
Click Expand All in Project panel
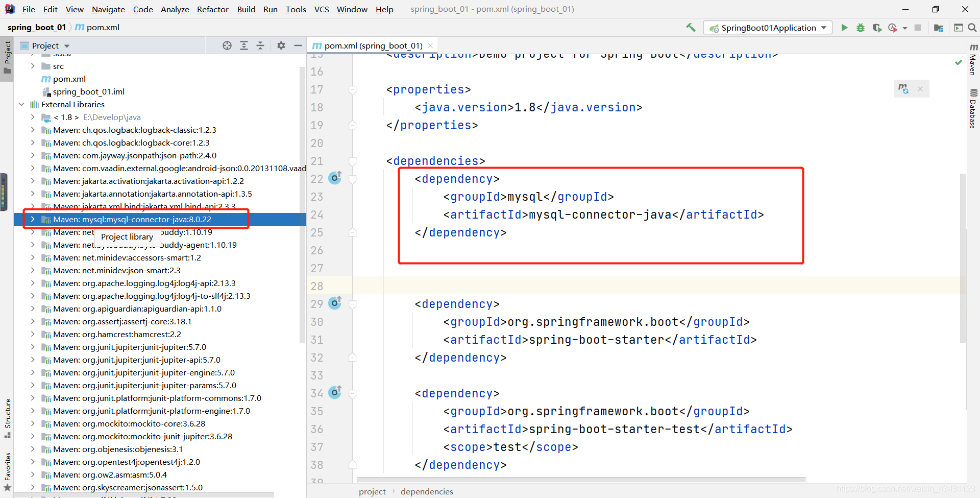pos(244,45)
